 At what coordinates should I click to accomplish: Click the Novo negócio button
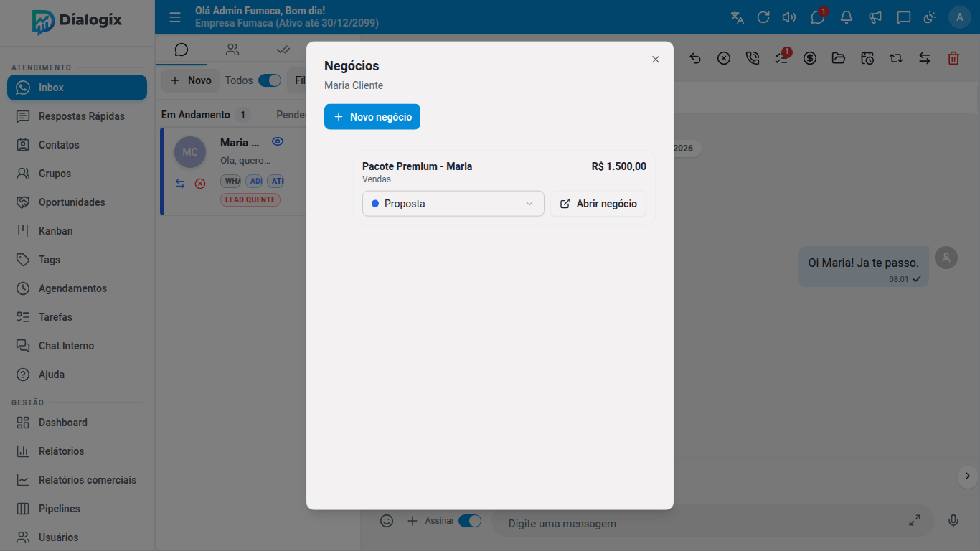(372, 117)
